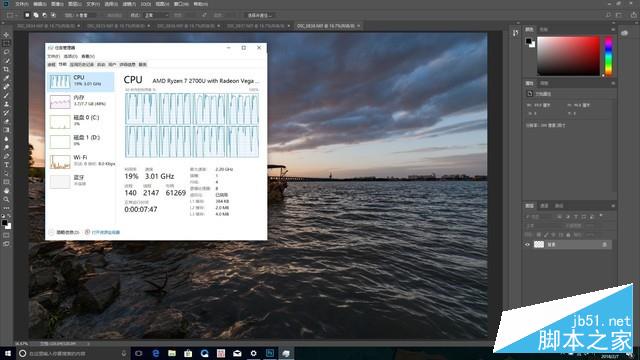
Task: Collapse Task Manager with the 简略信息 chevron
Action: [51, 232]
